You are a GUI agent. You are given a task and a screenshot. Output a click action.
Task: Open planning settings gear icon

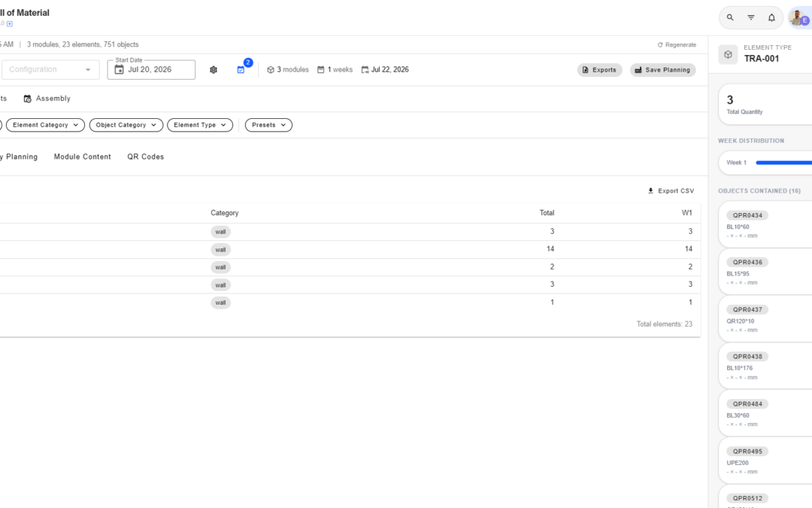pos(214,69)
